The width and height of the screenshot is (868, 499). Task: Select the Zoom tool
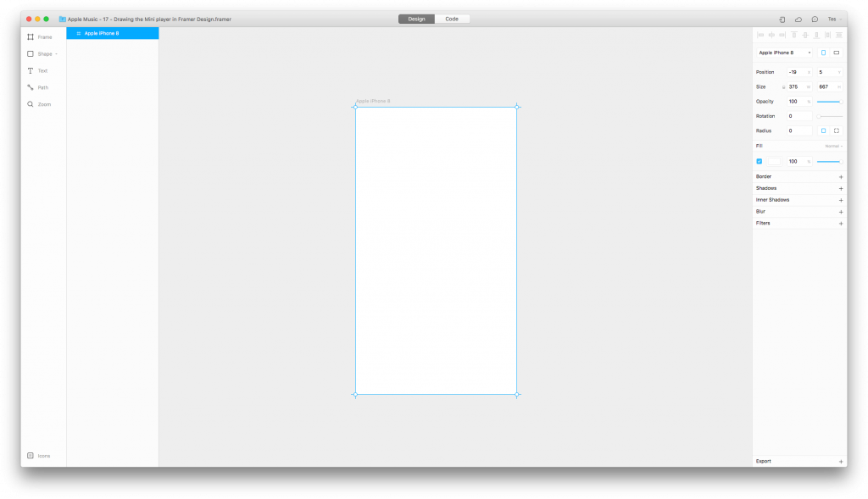coord(39,104)
